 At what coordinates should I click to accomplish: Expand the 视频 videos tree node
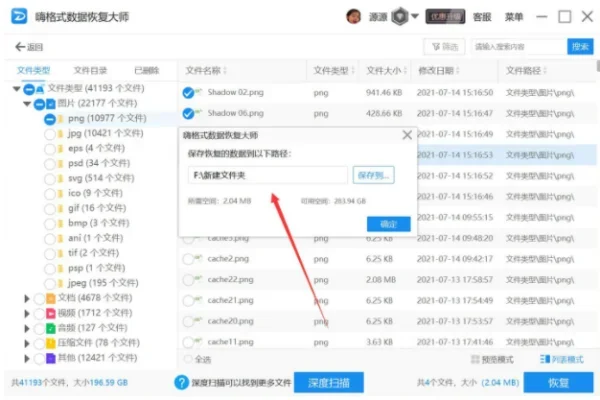pos(27,313)
